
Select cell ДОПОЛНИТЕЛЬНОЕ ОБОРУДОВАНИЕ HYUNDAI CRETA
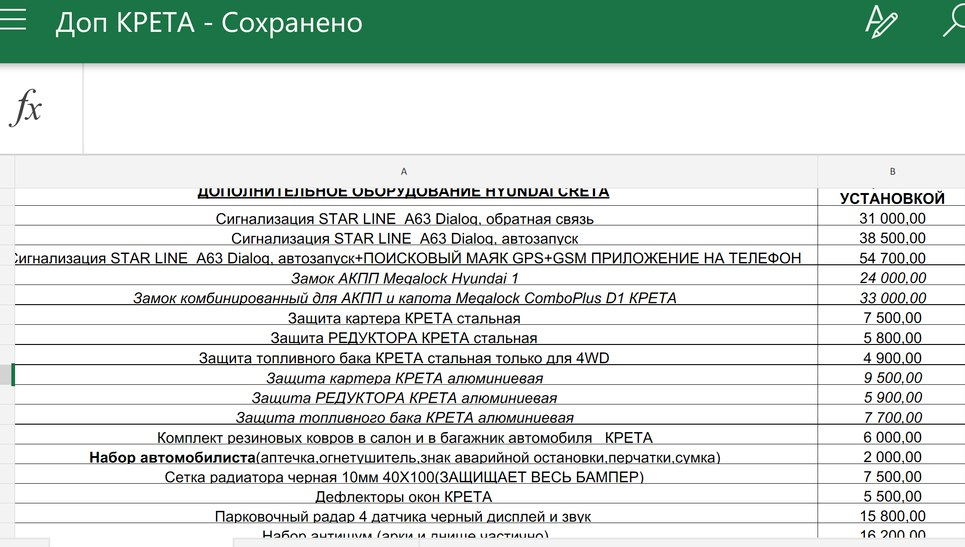(416, 196)
